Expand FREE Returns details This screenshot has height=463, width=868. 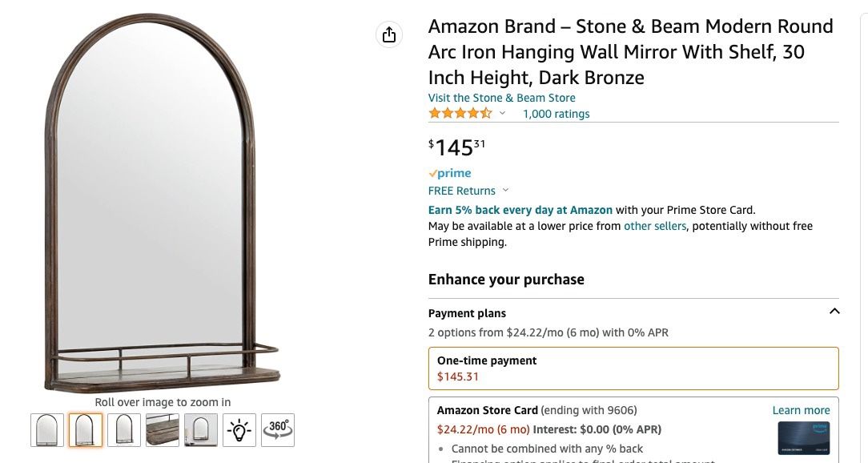pos(504,191)
